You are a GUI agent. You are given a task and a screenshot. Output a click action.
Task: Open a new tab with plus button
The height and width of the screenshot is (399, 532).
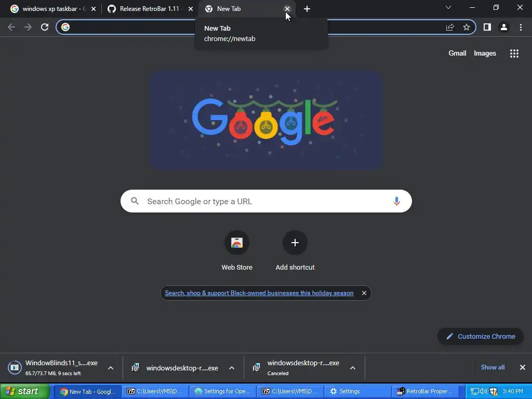click(x=307, y=9)
